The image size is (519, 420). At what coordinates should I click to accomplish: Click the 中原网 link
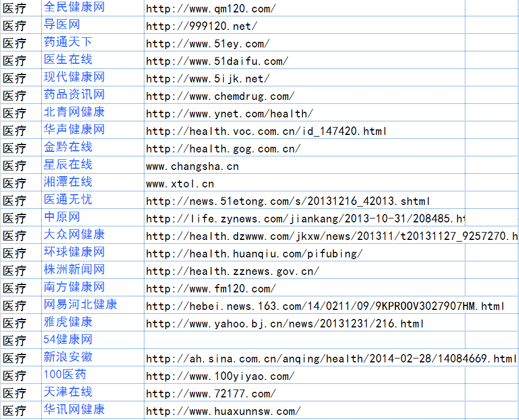[62, 217]
